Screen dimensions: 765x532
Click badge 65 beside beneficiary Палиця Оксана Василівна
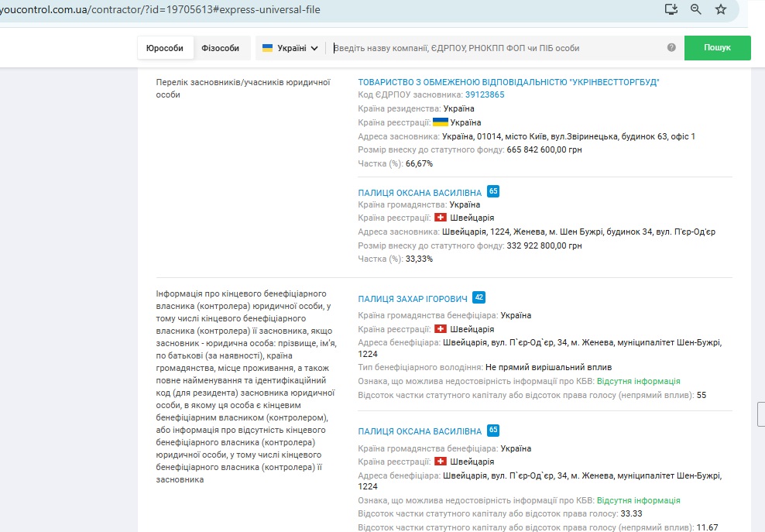coord(493,431)
